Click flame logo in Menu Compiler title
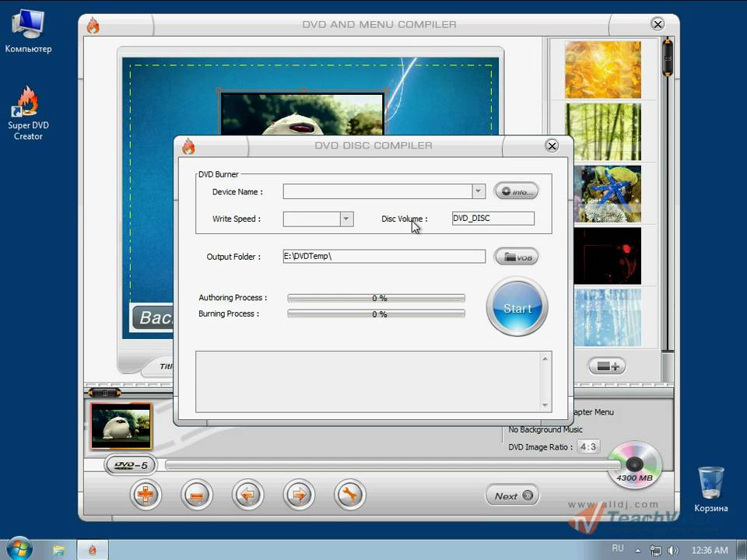The width and height of the screenshot is (747, 560). point(93,25)
